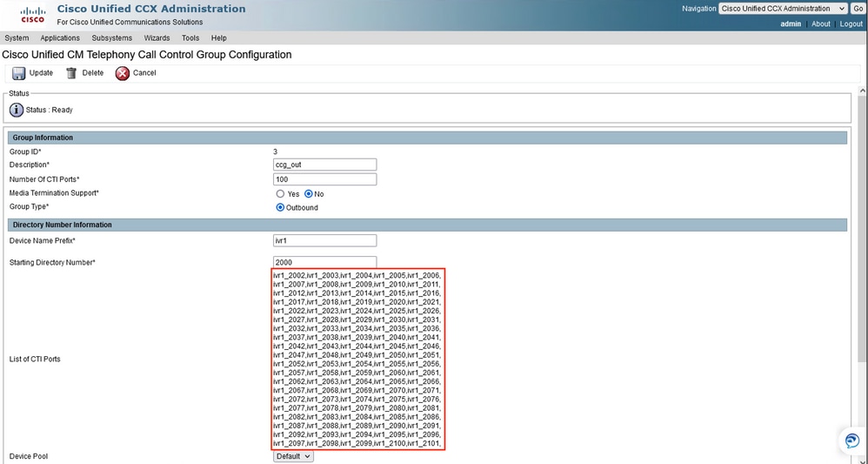Expand the Device Pool dropdown

[x=293, y=456]
